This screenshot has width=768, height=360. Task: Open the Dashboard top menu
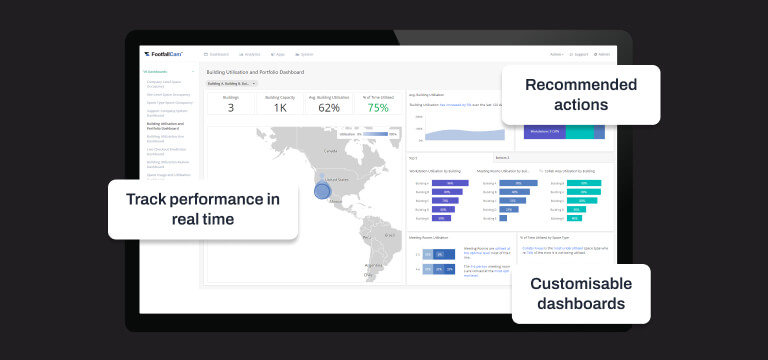[216, 54]
